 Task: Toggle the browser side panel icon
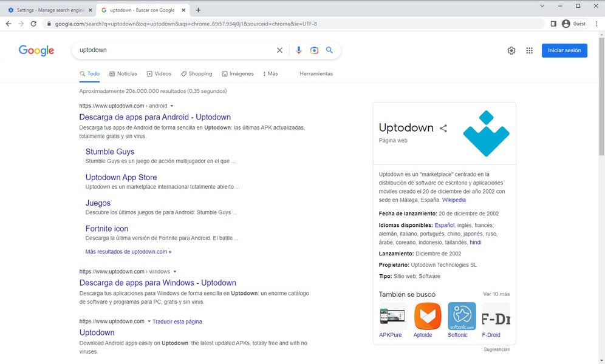click(x=553, y=24)
